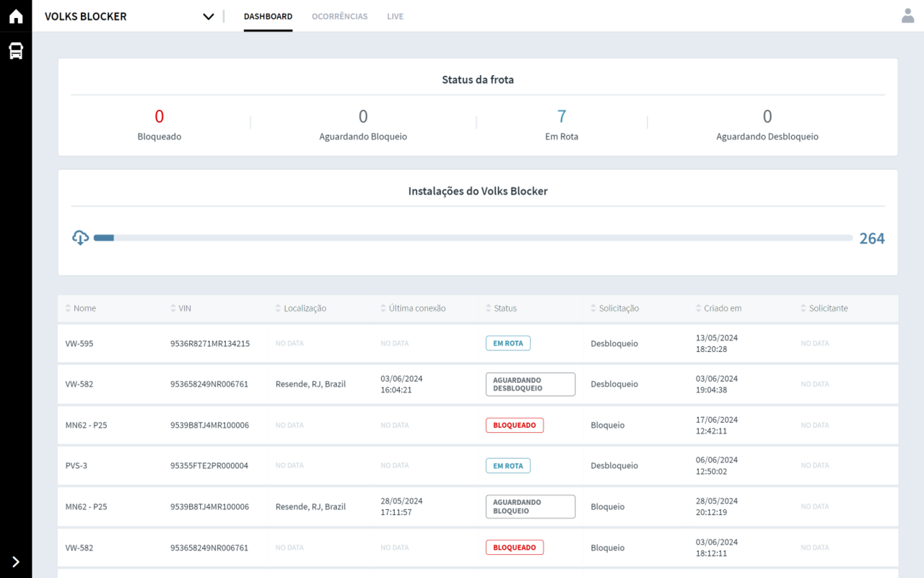This screenshot has width=924, height=578.
Task: Click the 264 installations count
Action: point(872,238)
